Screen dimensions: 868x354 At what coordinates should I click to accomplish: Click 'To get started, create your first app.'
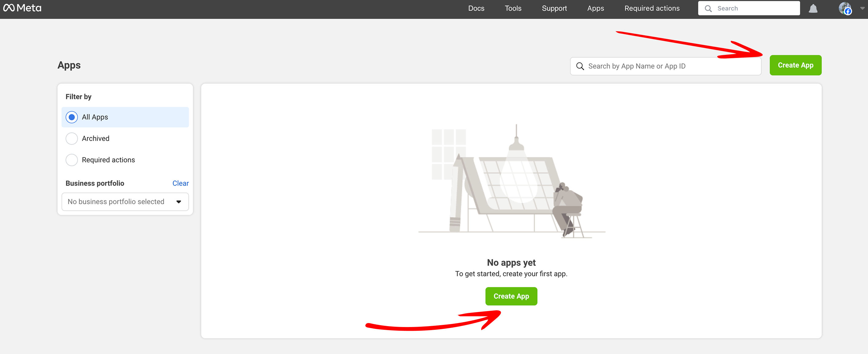(x=511, y=273)
